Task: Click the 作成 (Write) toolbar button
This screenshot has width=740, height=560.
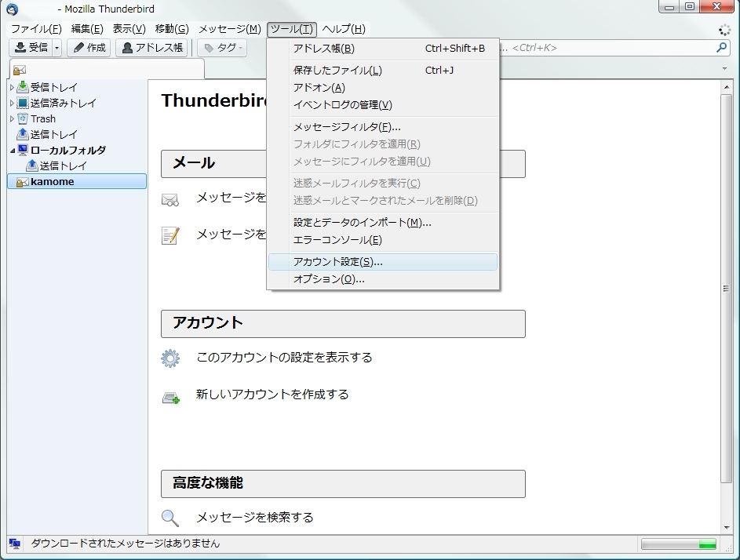Action: click(x=89, y=48)
